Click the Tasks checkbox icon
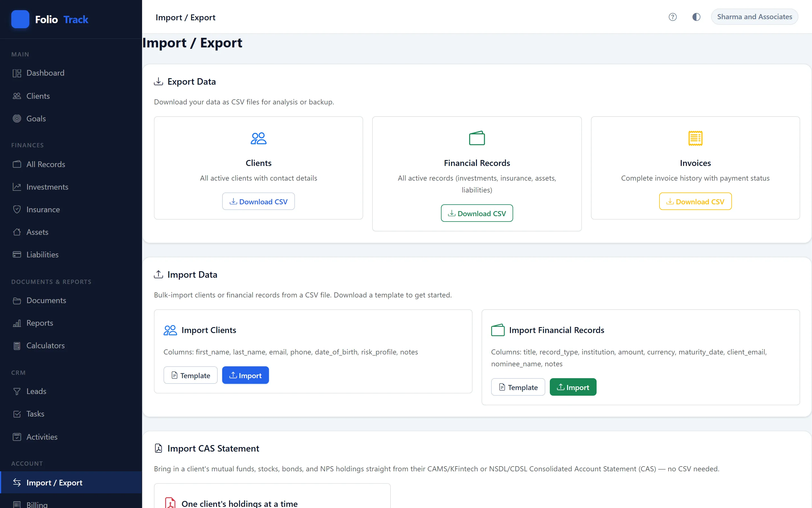 pos(17,414)
